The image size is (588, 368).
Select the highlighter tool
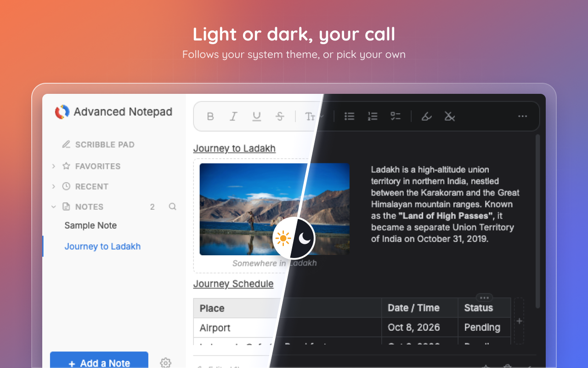point(427,116)
